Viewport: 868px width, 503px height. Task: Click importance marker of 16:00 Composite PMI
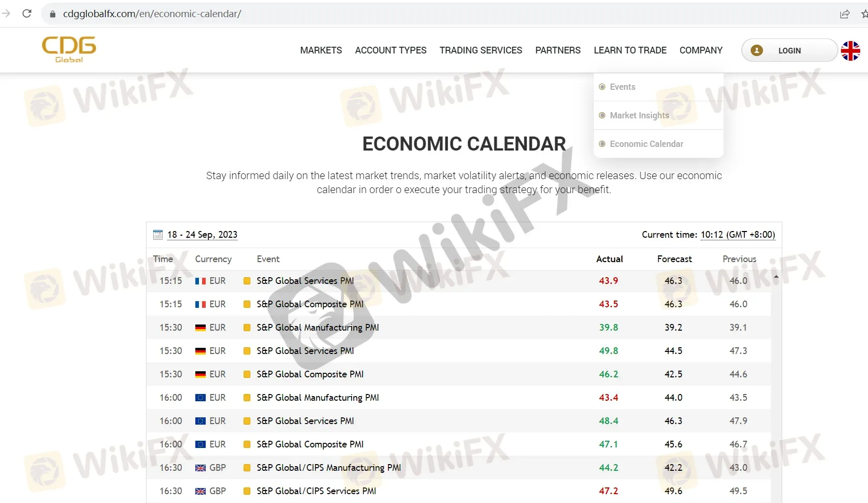247,444
